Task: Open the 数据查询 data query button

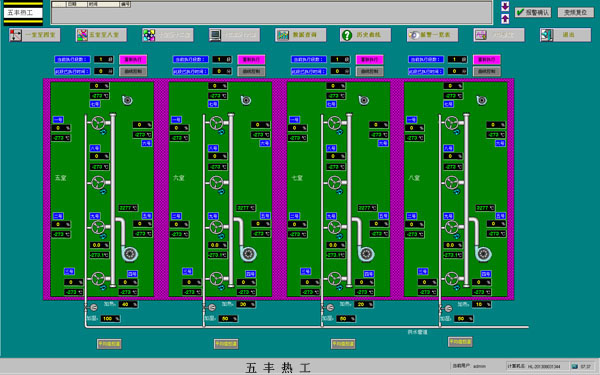Action: [x=301, y=35]
